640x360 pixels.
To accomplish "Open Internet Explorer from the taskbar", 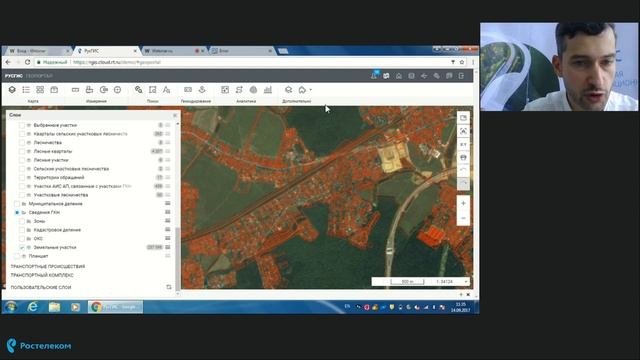I will click(x=33, y=307).
